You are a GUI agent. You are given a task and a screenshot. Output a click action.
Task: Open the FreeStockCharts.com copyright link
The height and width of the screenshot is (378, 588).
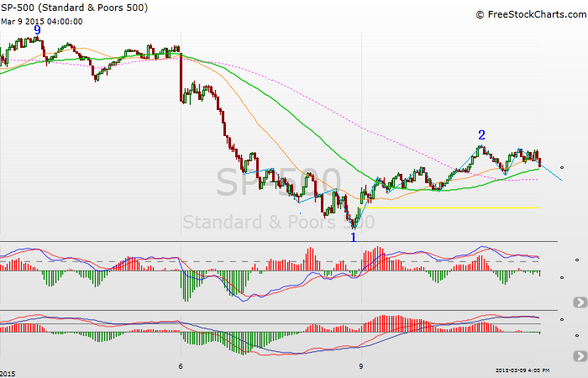pos(528,14)
